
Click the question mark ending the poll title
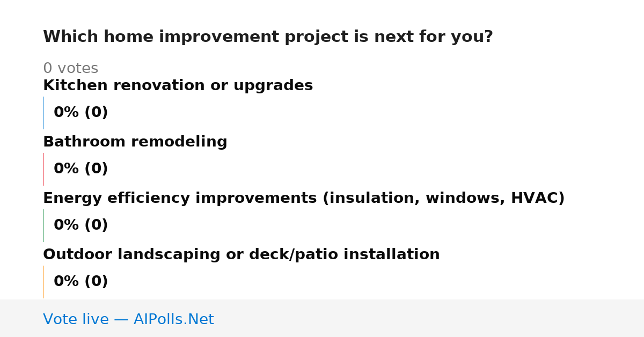(x=488, y=36)
